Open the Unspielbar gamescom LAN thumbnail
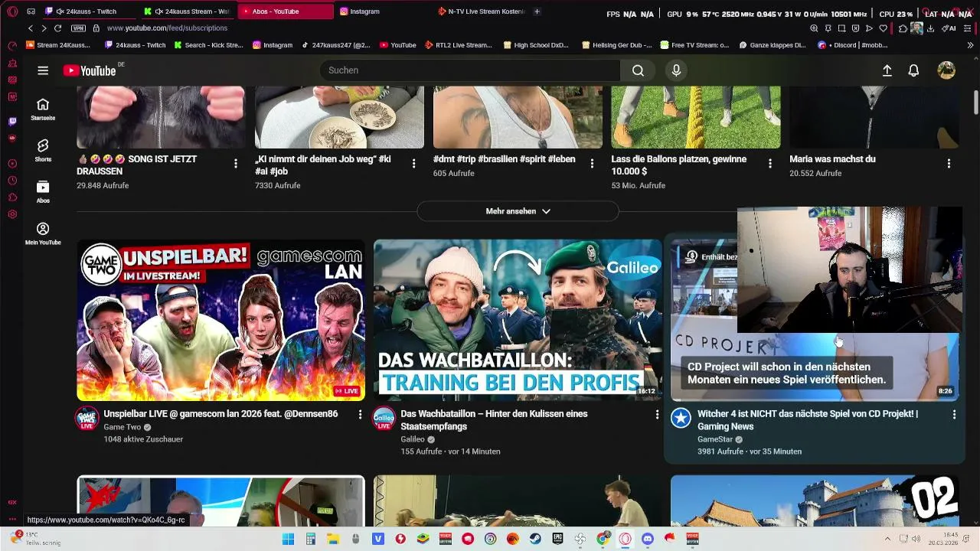 tap(220, 320)
